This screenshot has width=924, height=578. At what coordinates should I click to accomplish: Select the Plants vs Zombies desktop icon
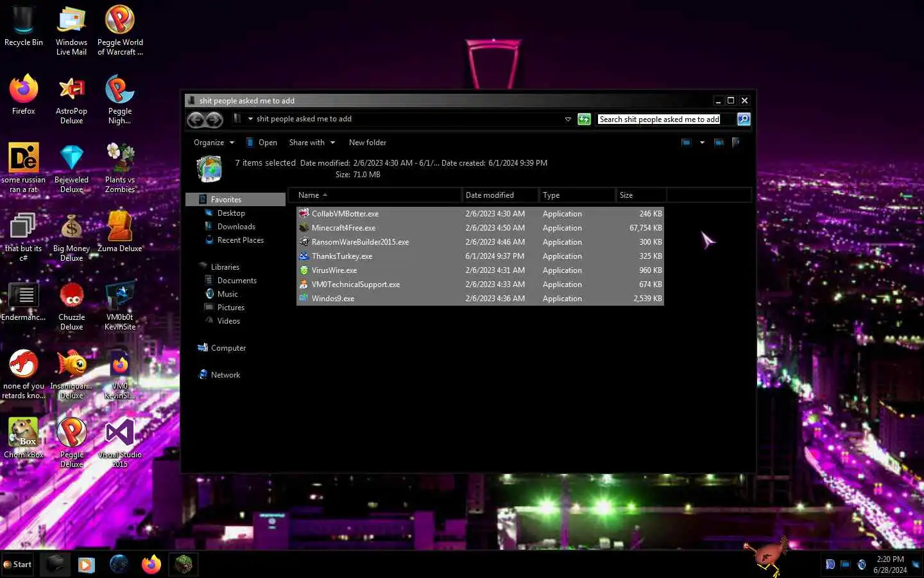click(x=120, y=168)
